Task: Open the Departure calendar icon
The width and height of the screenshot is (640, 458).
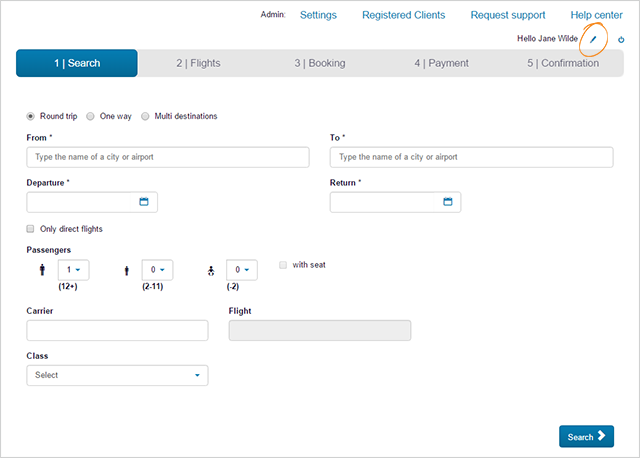Action: (x=143, y=202)
